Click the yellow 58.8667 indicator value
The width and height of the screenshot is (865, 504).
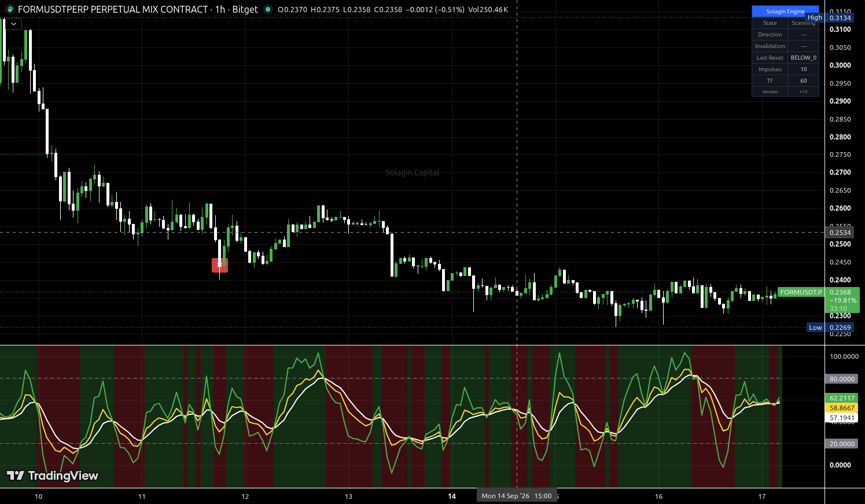842,408
